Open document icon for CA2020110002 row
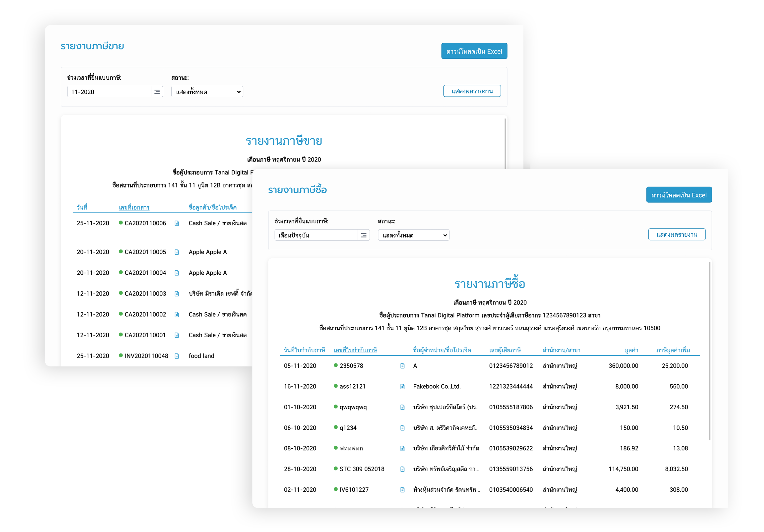This screenshot has height=532, width=764. click(177, 314)
